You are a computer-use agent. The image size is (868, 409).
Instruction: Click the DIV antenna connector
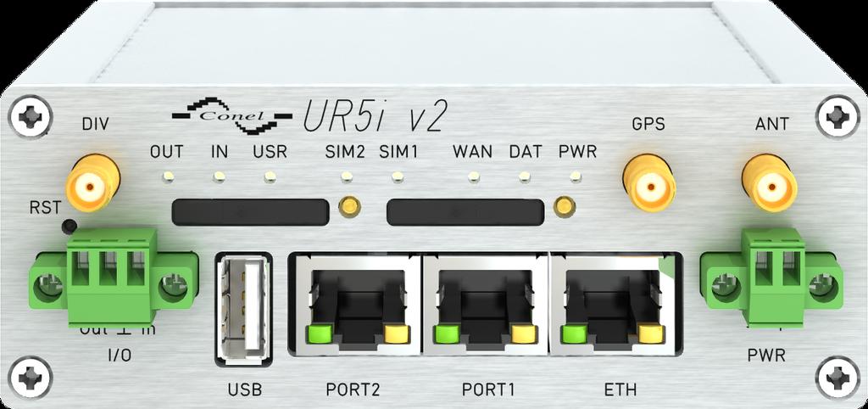pyautogui.click(x=93, y=182)
